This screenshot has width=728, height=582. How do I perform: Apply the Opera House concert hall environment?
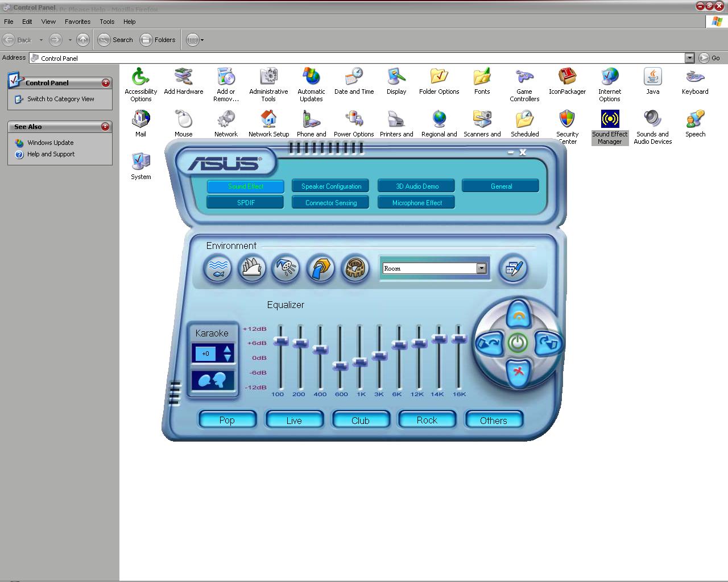tap(252, 269)
